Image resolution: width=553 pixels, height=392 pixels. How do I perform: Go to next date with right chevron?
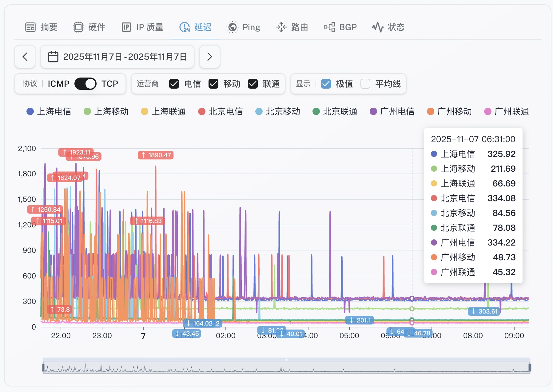(x=209, y=57)
